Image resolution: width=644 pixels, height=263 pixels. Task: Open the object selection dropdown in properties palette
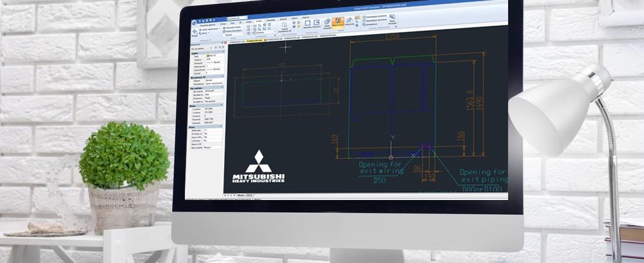201,48
